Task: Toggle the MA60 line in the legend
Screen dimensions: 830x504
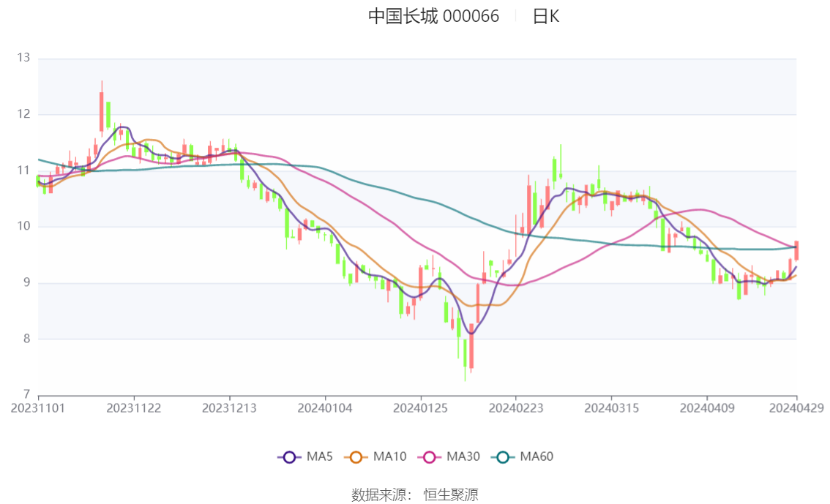Action: click(x=523, y=457)
